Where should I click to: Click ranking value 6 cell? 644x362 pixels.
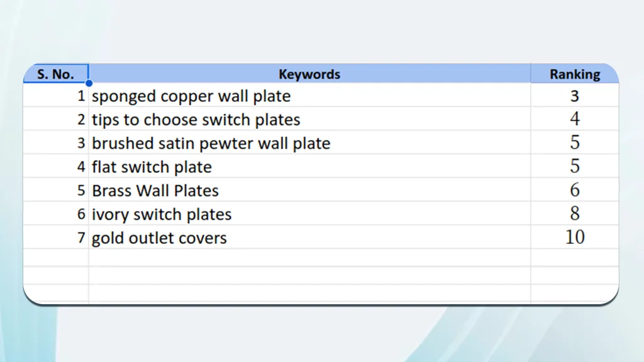(x=575, y=190)
